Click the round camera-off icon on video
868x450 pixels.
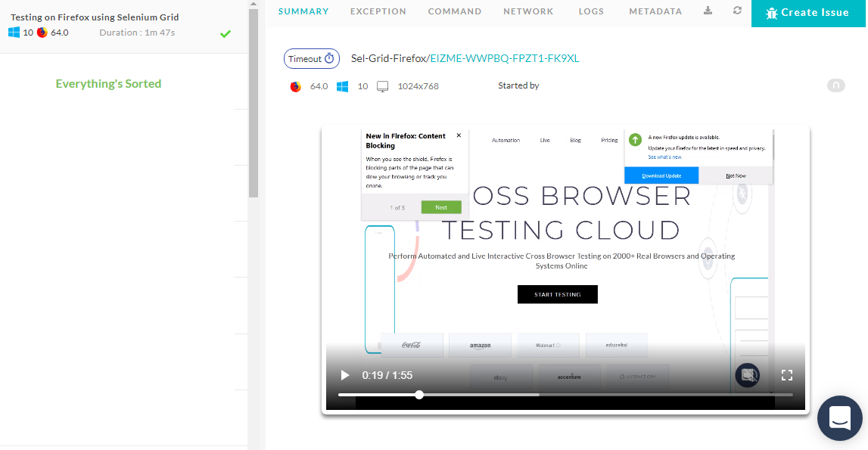(748, 375)
